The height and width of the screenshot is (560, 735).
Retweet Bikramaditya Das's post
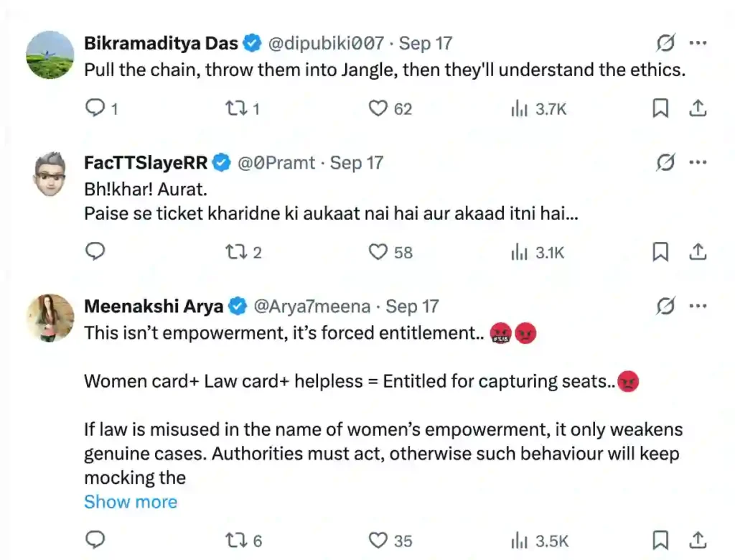233,108
